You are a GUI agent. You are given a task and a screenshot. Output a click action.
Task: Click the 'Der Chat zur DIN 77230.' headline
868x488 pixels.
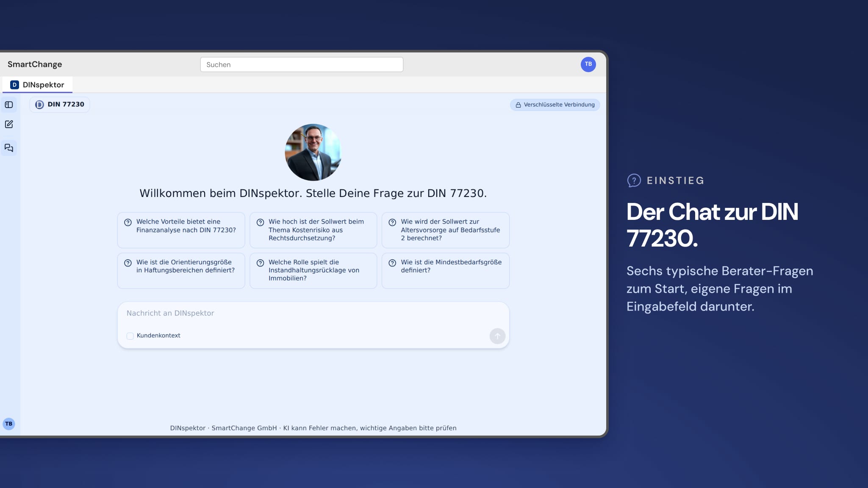tap(712, 225)
